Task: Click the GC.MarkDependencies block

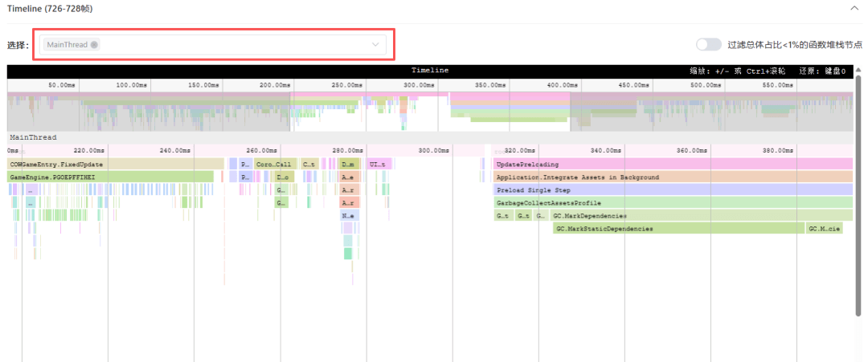Action: coord(702,216)
